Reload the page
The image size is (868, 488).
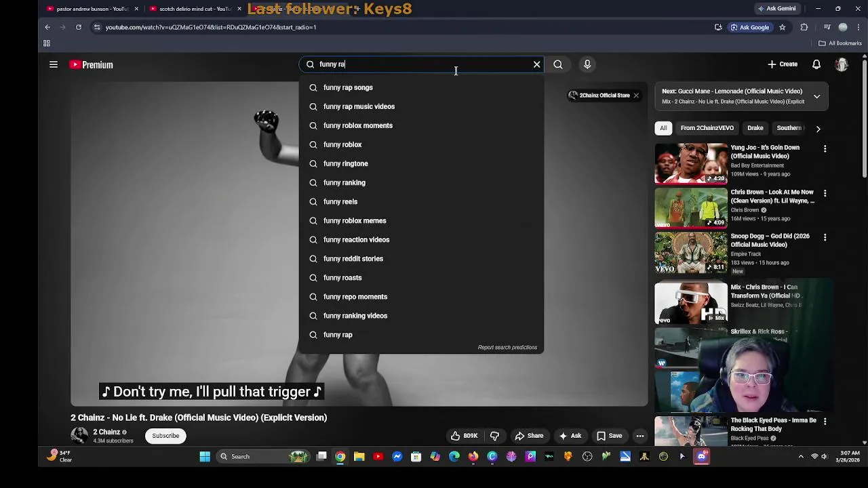pyautogui.click(x=79, y=27)
